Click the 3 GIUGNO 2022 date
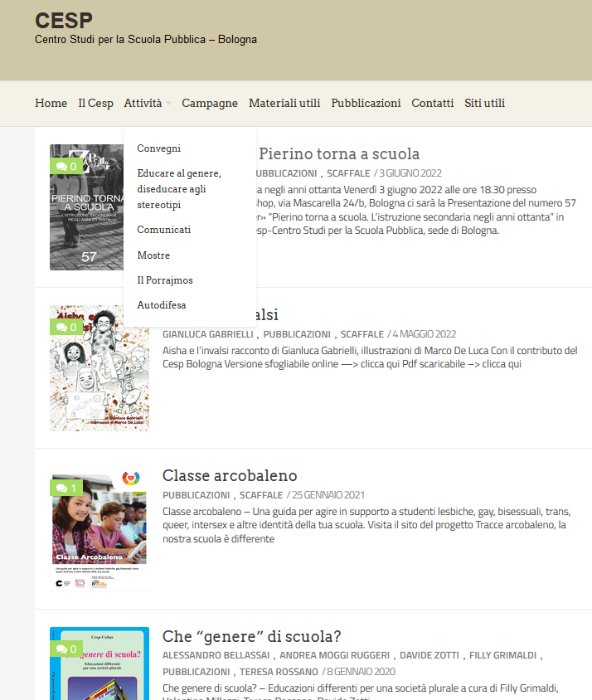The height and width of the screenshot is (700, 592). point(410,173)
